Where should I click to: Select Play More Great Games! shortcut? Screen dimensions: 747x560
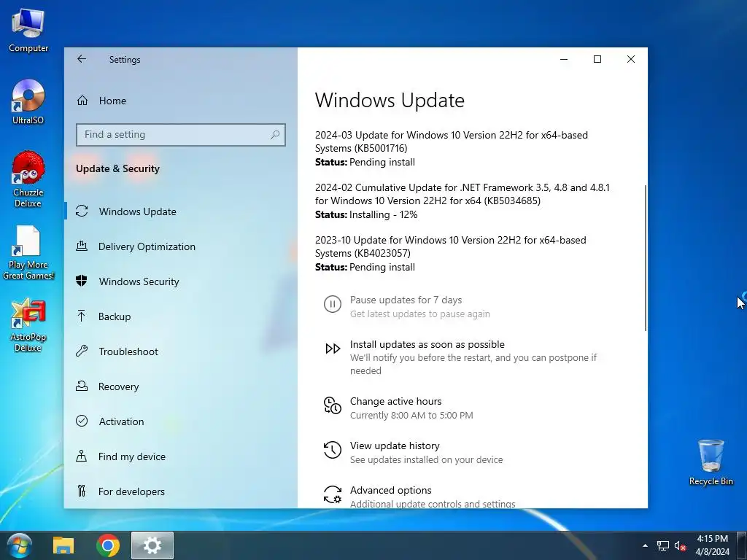point(28,252)
